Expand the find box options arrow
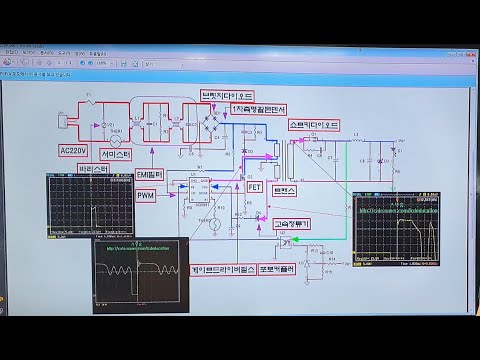 pos(182,65)
